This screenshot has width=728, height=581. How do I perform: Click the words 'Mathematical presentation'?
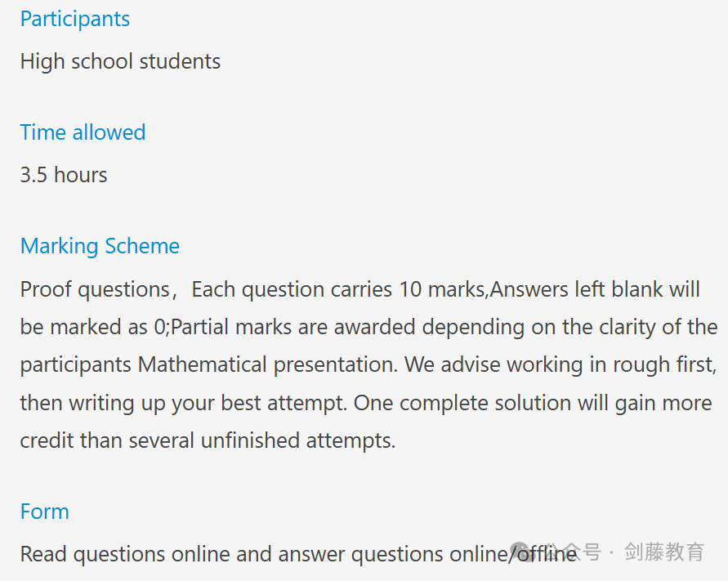click(x=266, y=365)
